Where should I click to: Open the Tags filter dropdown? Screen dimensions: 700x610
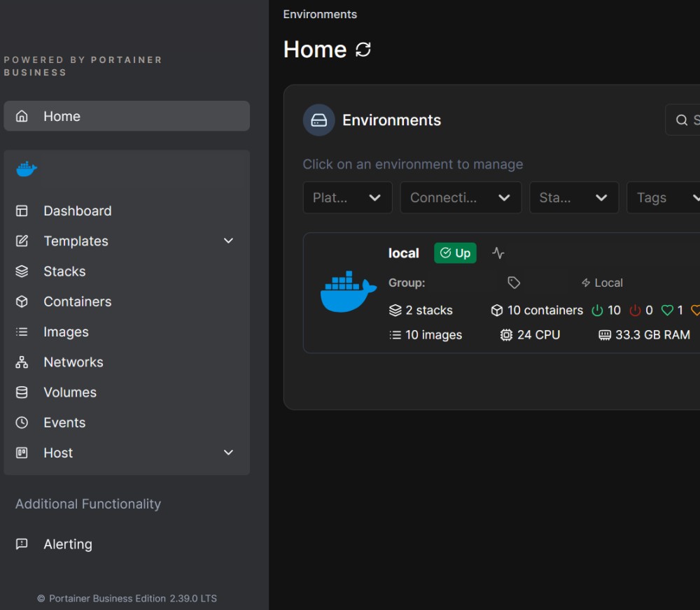pos(665,198)
